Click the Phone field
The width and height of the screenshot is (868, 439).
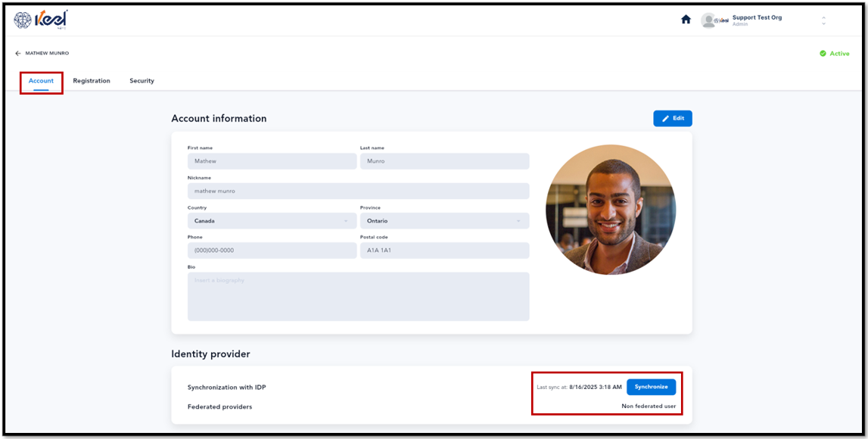click(272, 251)
